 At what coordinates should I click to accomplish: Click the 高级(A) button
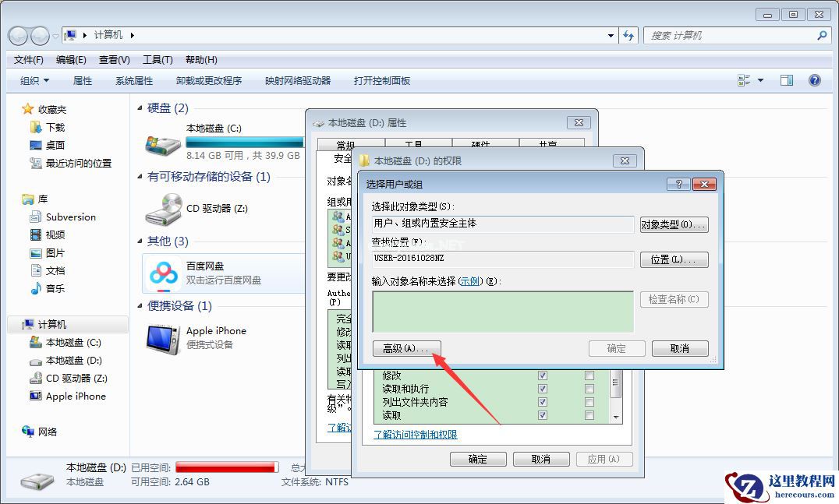(406, 348)
